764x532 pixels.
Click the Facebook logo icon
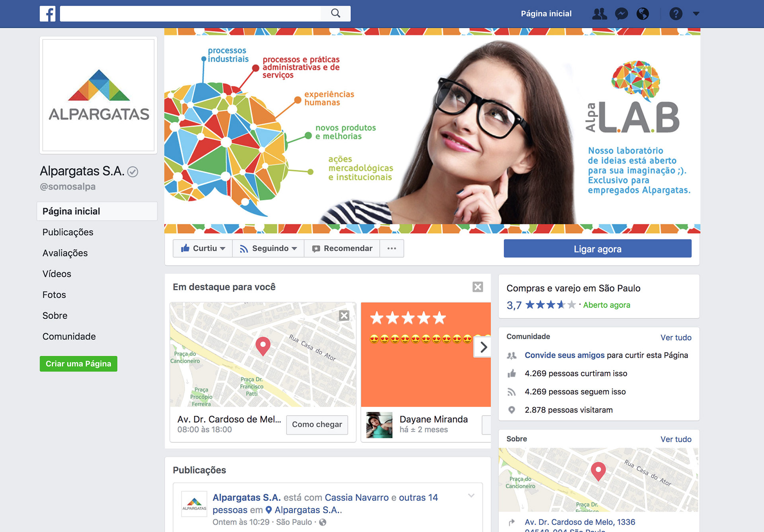click(47, 14)
